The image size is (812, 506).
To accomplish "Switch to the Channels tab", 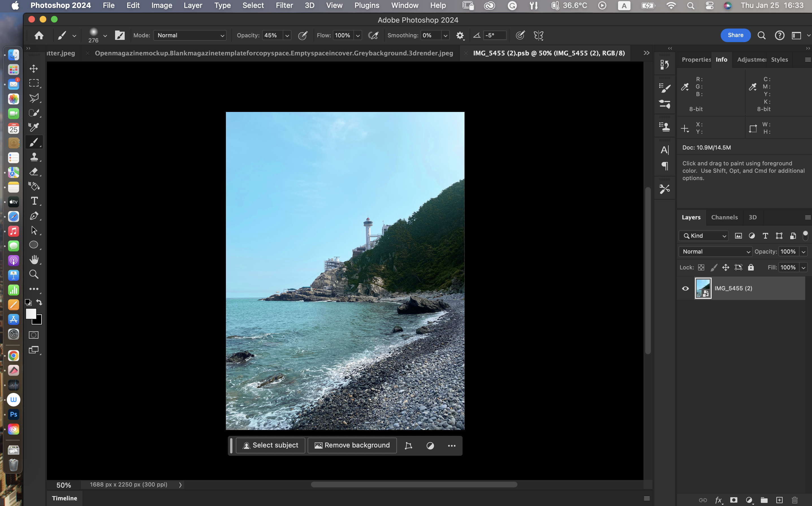I will [x=724, y=217].
